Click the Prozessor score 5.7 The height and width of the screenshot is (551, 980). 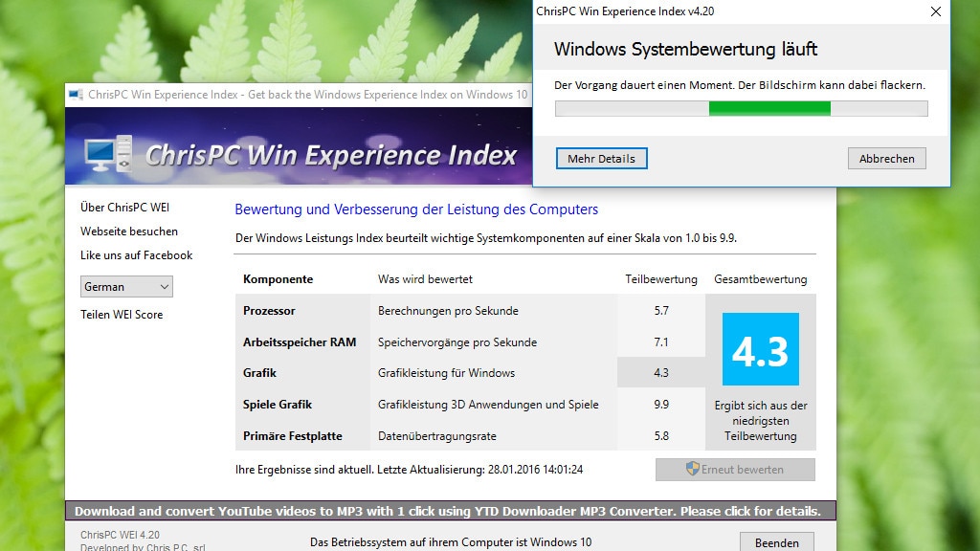pyautogui.click(x=661, y=311)
